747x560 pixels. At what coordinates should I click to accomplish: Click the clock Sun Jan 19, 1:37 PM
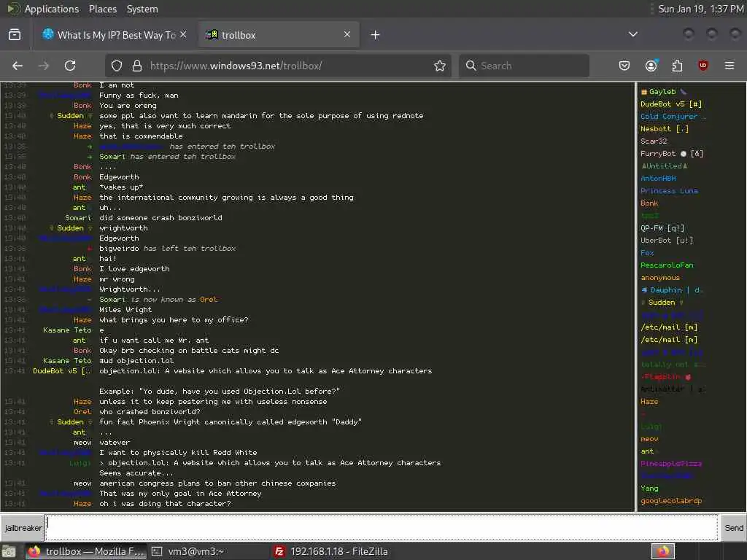point(701,9)
